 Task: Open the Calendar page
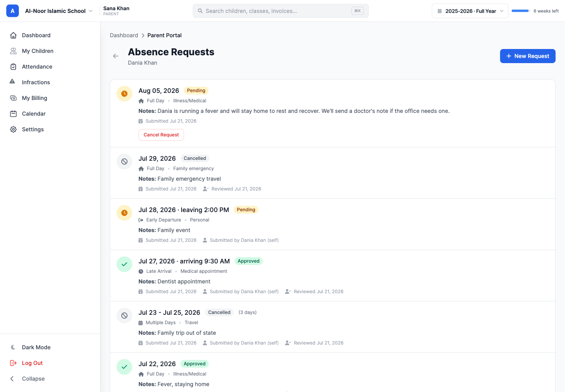[50, 114]
